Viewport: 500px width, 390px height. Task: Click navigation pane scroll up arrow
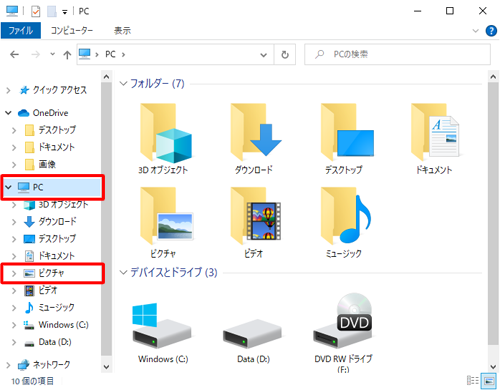pyautogui.click(x=106, y=77)
